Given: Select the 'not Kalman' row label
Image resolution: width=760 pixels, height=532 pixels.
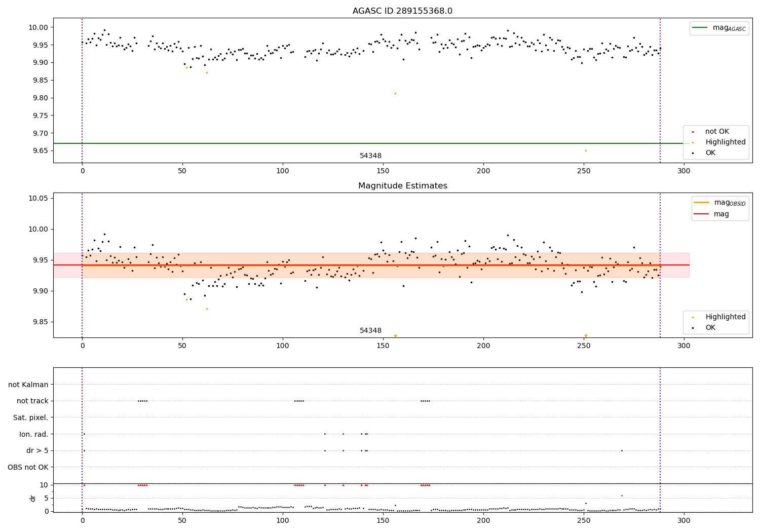Looking at the screenshot, I should click(x=28, y=385).
